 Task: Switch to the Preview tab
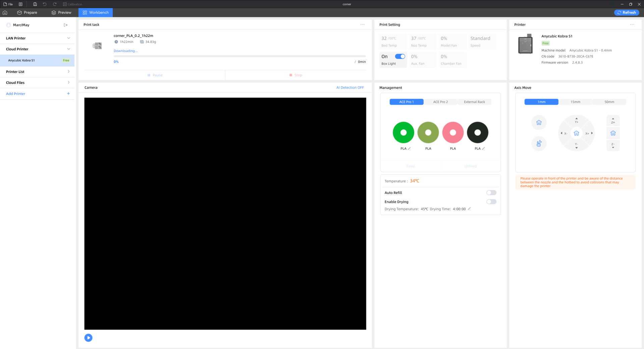pos(61,12)
